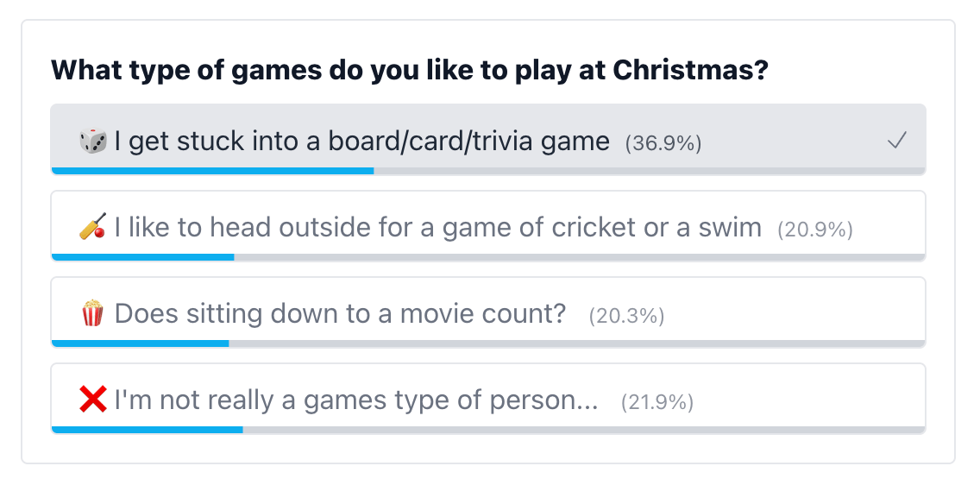Click the progress bar under not-games option
Image resolution: width=980 pixels, height=485 pixels.
point(488,430)
